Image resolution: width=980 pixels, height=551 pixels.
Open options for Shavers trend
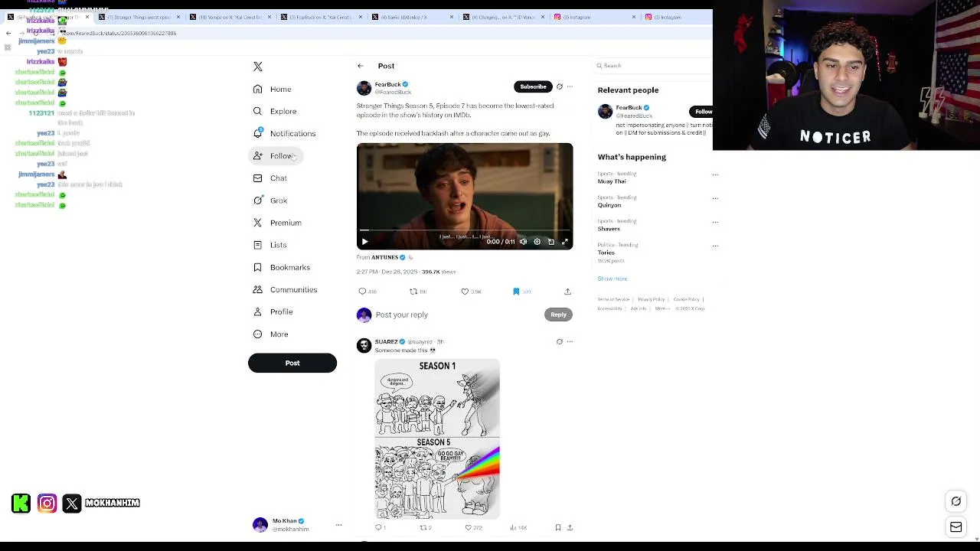[715, 222]
